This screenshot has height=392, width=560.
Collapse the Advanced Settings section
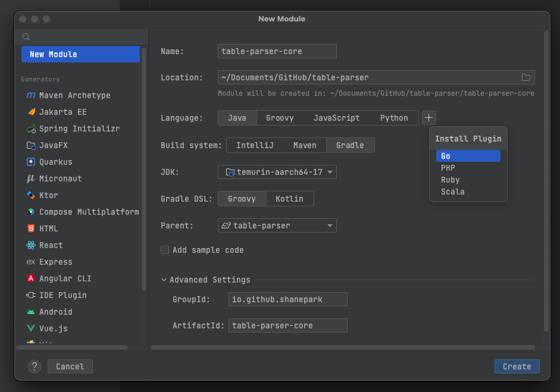[x=164, y=280]
